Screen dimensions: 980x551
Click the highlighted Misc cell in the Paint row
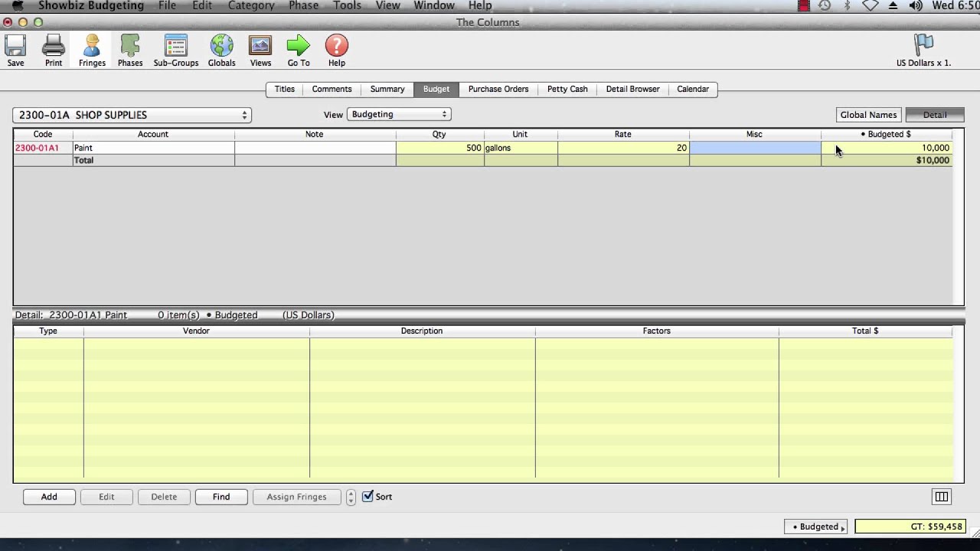[755, 148]
